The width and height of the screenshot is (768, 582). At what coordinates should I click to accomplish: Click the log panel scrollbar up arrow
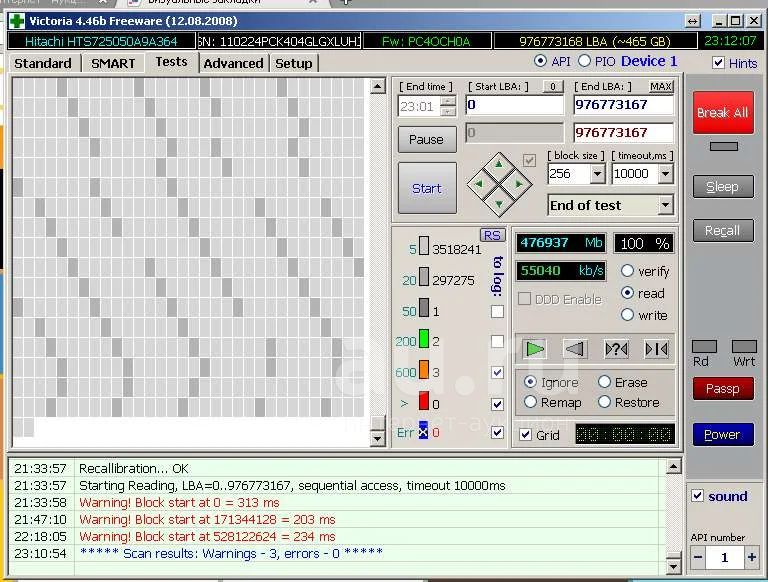[x=673, y=466]
